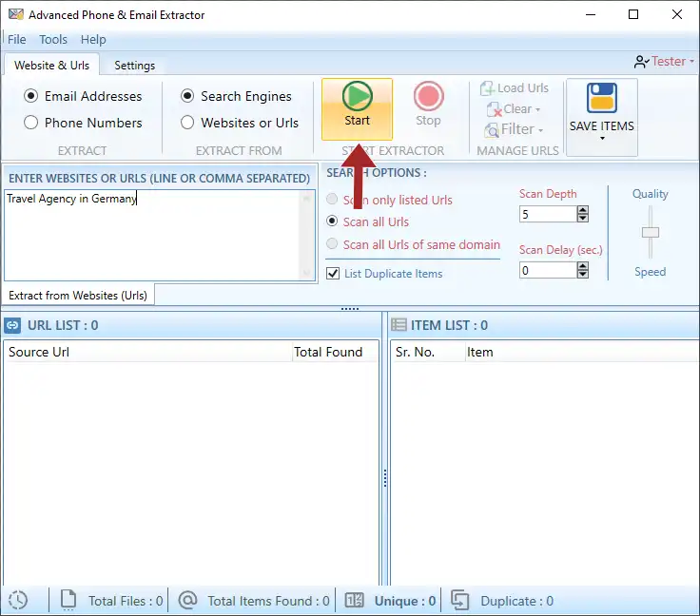Click the red Stop button

pyautogui.click(x=428, y=105)
